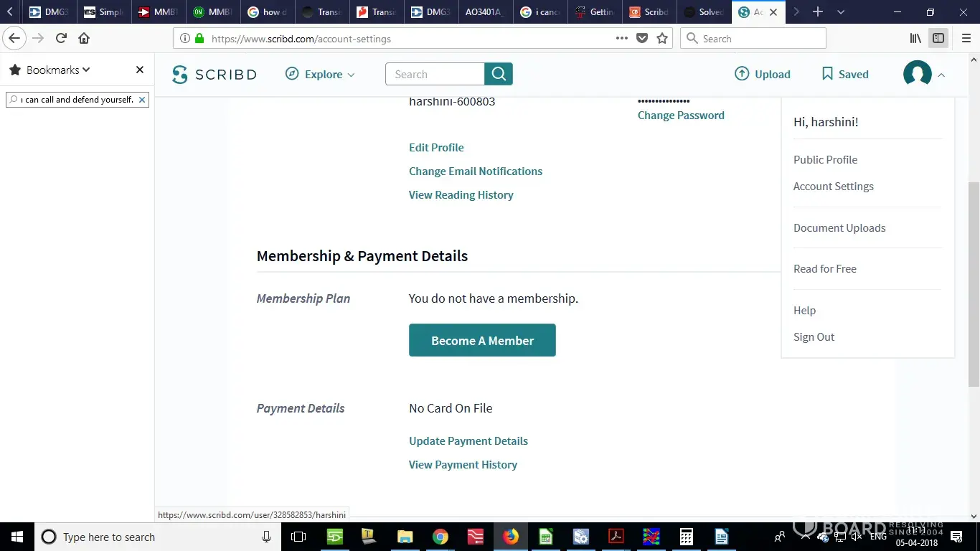Screen dimensions: 980x551
Task: Switch to the 'Gettin' tab
Action: click(x=595, y=12)
